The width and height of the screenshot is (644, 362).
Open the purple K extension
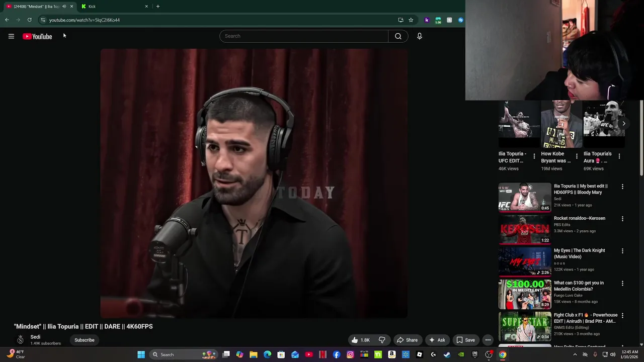(x=427, y=20)
